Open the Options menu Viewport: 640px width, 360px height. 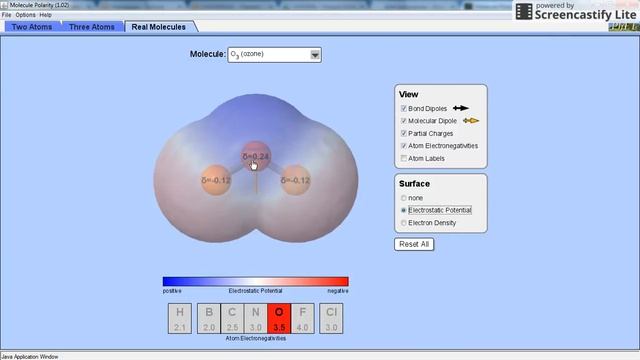[25, 15]
